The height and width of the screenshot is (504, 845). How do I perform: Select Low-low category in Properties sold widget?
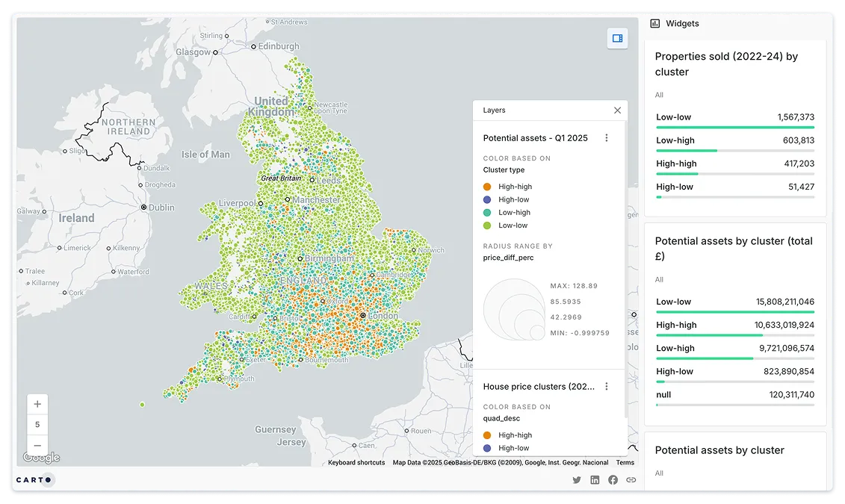(x=734, y=118)
